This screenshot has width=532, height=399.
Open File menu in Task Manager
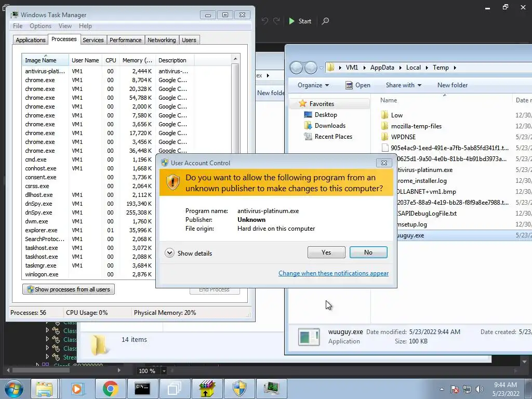click(x=18, y=26)
